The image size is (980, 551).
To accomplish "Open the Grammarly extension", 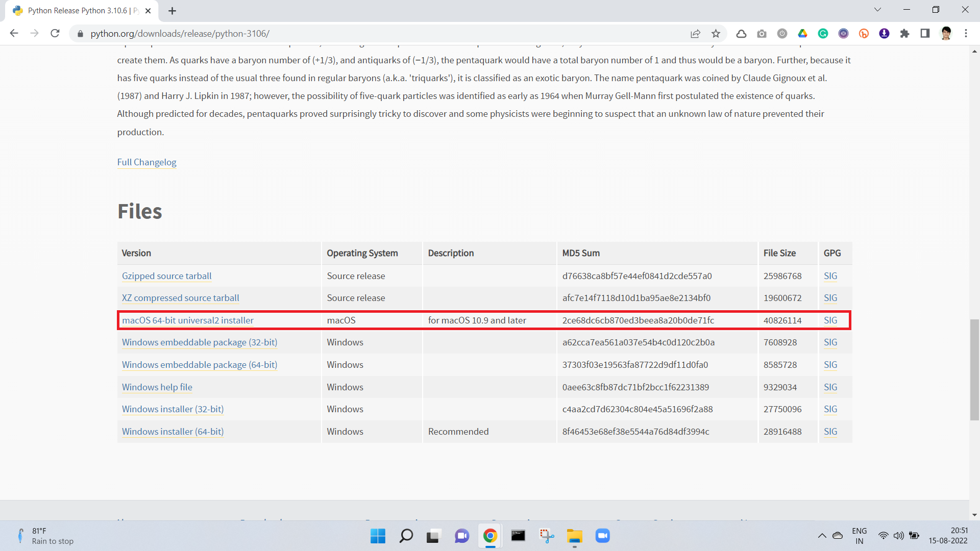I will tap(823, 34).
